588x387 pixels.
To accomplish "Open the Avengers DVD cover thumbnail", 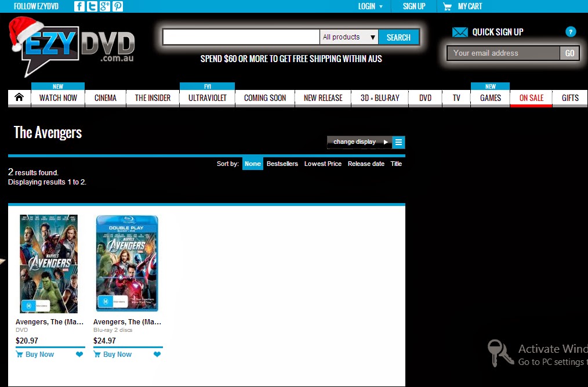I will point(49,264).
